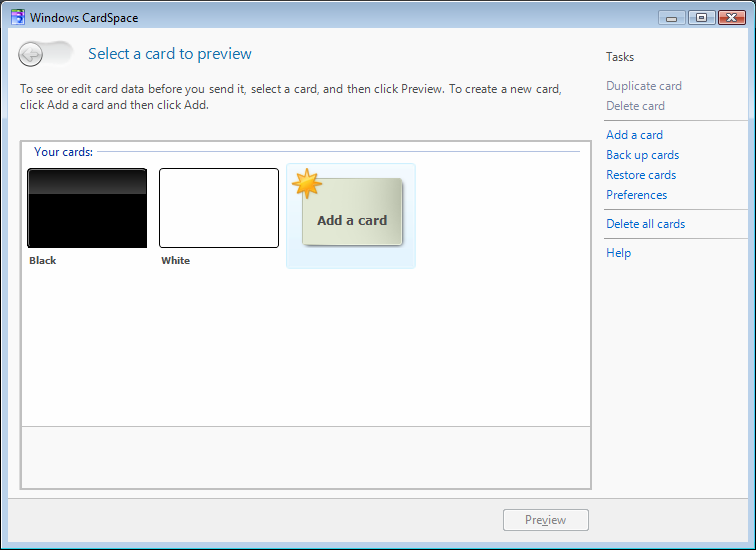The width and height of the screenshot is (756, 550).
Task: Select the Black card thumbnail
Action: [x=87, y=208]
